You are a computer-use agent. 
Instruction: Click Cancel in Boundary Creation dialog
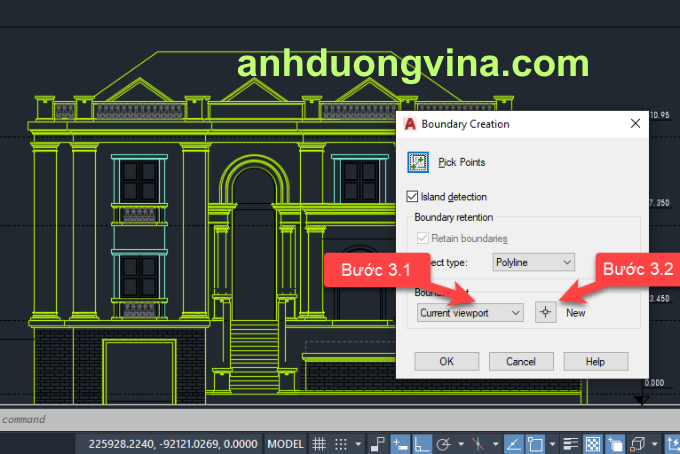point(521,361)
